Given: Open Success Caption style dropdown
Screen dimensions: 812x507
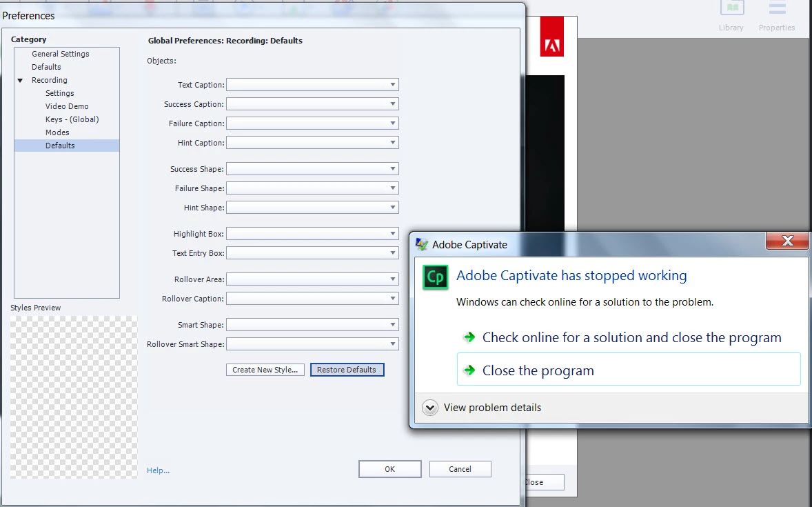Looking at the screenshot, I should pyautogui.click(x=312, y=103).
